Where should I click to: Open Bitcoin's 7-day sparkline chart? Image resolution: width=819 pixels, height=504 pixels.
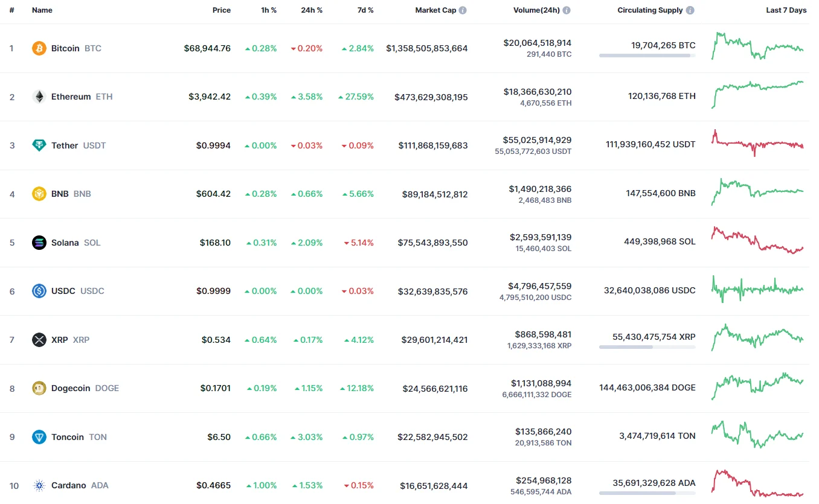[757, 46]
